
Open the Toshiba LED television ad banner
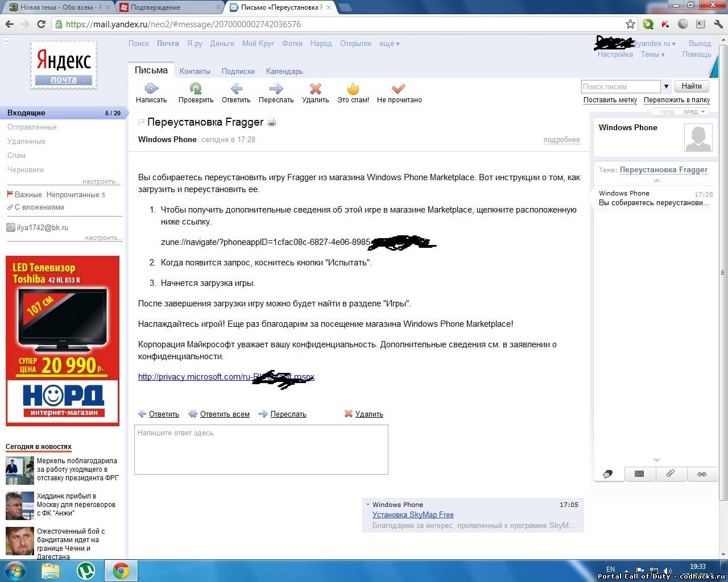(x=63, y=340)
